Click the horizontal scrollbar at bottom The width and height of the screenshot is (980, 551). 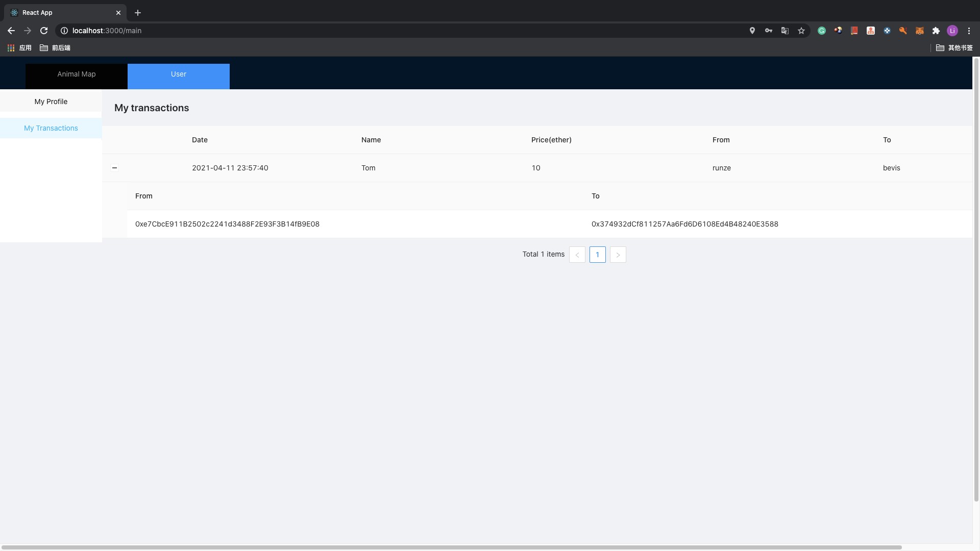(451, 547)
